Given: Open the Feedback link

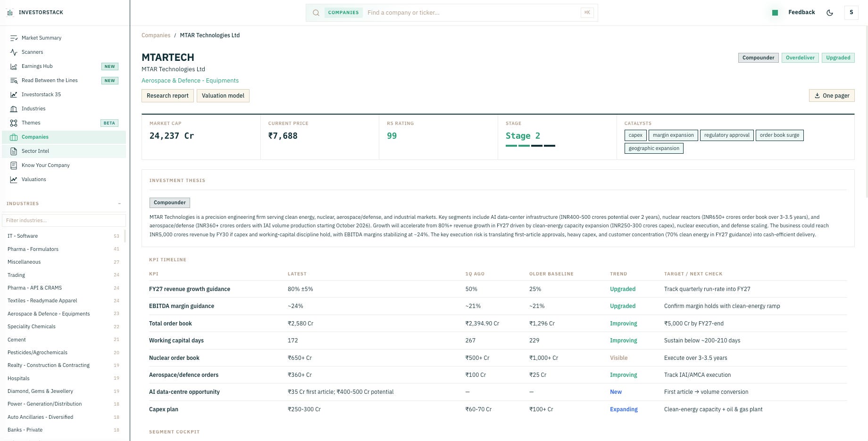Looking at the screenshot, I should 801,12.
